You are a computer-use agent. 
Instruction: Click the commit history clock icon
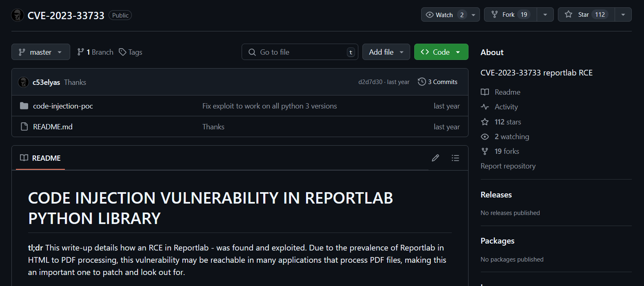pos(422,82)
